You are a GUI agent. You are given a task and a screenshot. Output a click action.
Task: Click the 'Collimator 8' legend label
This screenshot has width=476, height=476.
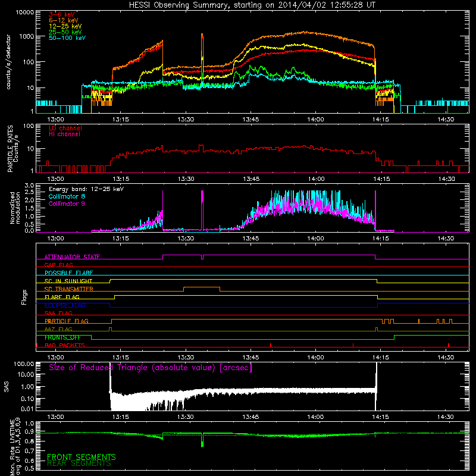tap(67, 196)
